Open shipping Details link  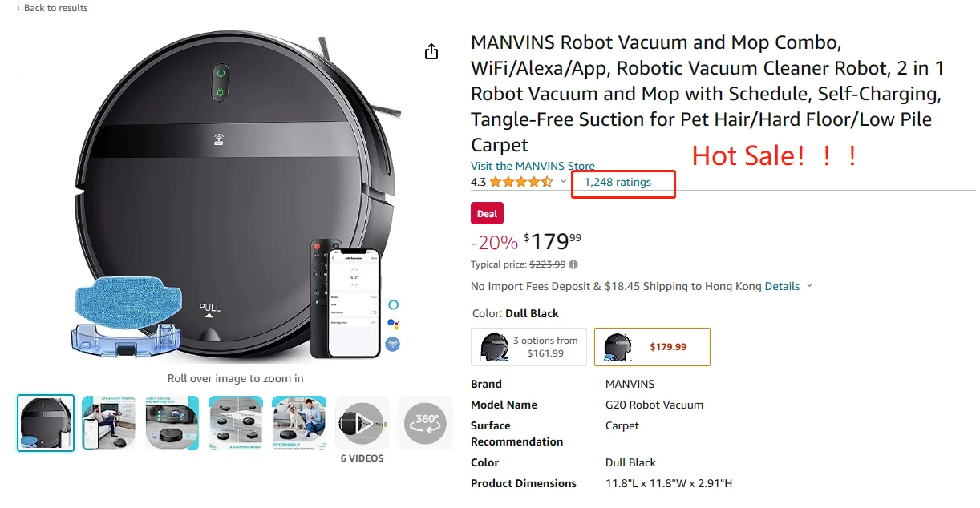pyautogui.click(x=782, y=286)
